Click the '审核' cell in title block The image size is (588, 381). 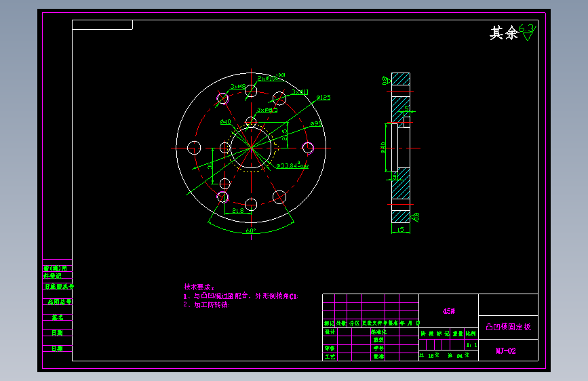(330, 348)
